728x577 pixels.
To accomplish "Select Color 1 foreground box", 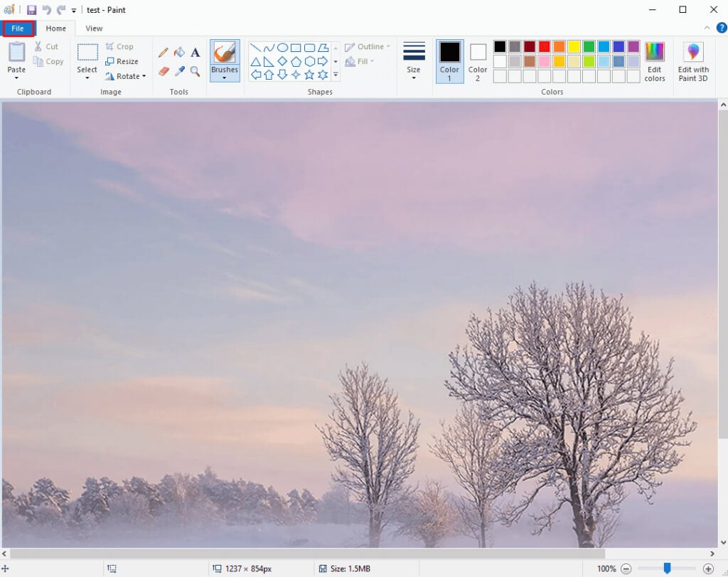I will click(449, 60).
